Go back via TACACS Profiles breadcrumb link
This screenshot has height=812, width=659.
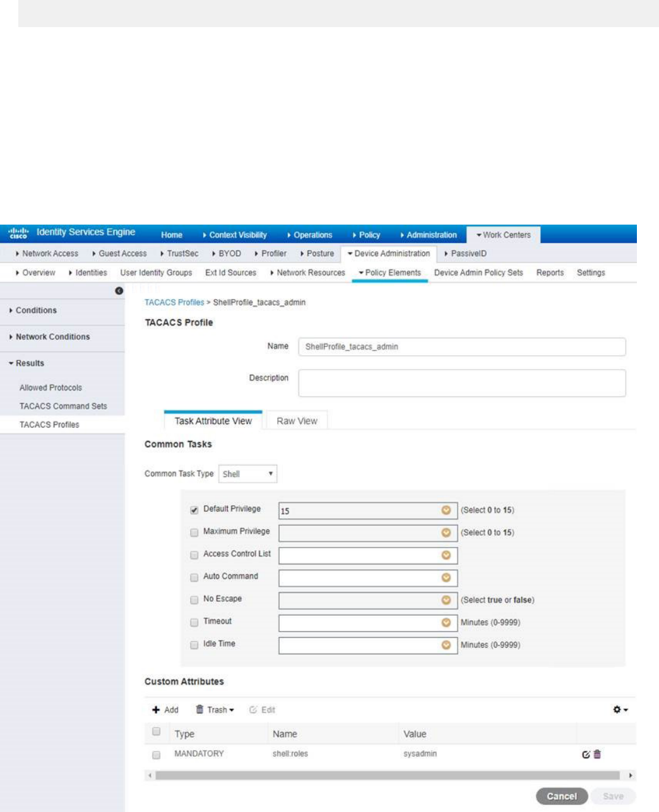(174, 302)
